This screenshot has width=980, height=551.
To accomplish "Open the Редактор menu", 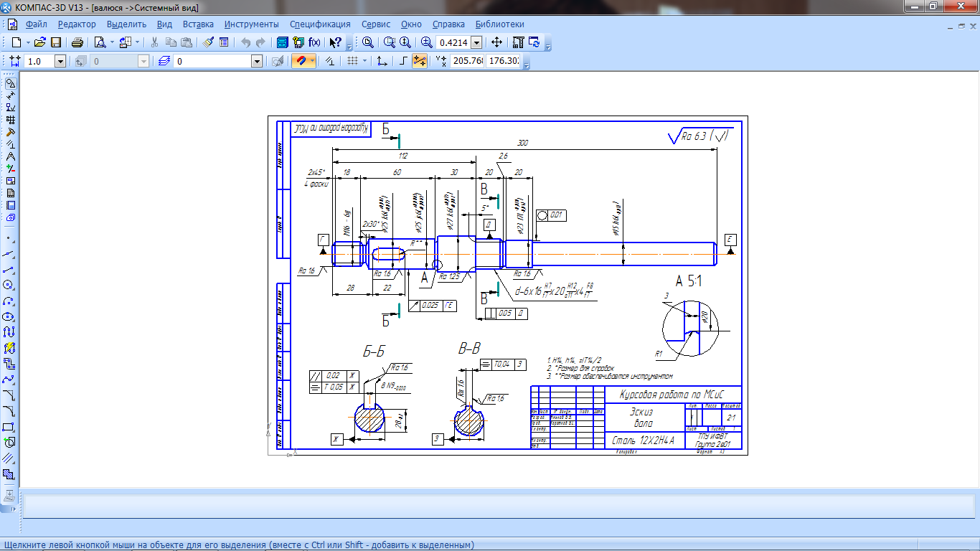I will pyautogui.click(x=77, y=24).
